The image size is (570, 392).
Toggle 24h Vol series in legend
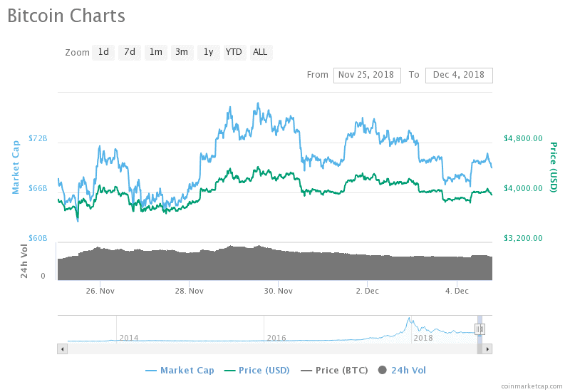pos(402,371)
